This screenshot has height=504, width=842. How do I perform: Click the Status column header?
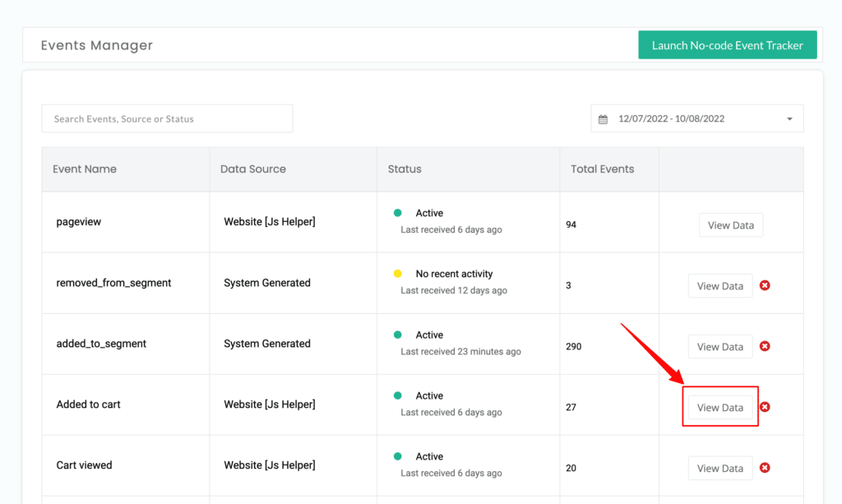[405, 169]
